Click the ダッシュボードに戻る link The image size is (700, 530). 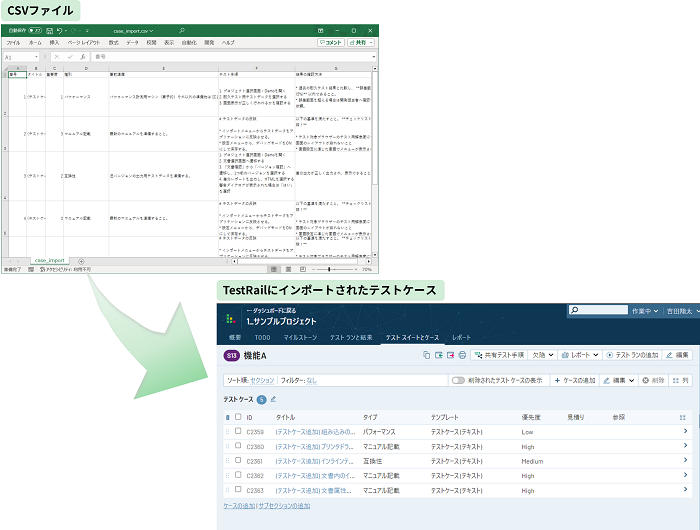coord(271,310)
